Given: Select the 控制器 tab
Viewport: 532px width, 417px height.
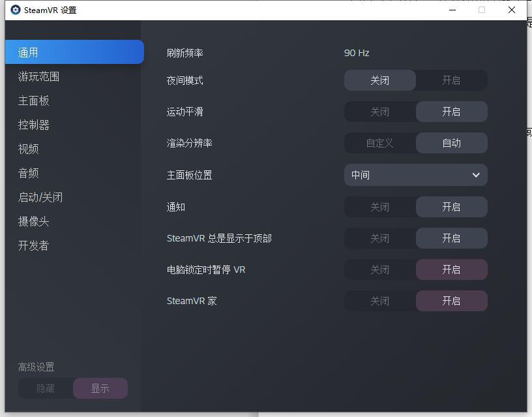Looking at the screenshot, I should [34, 125].
